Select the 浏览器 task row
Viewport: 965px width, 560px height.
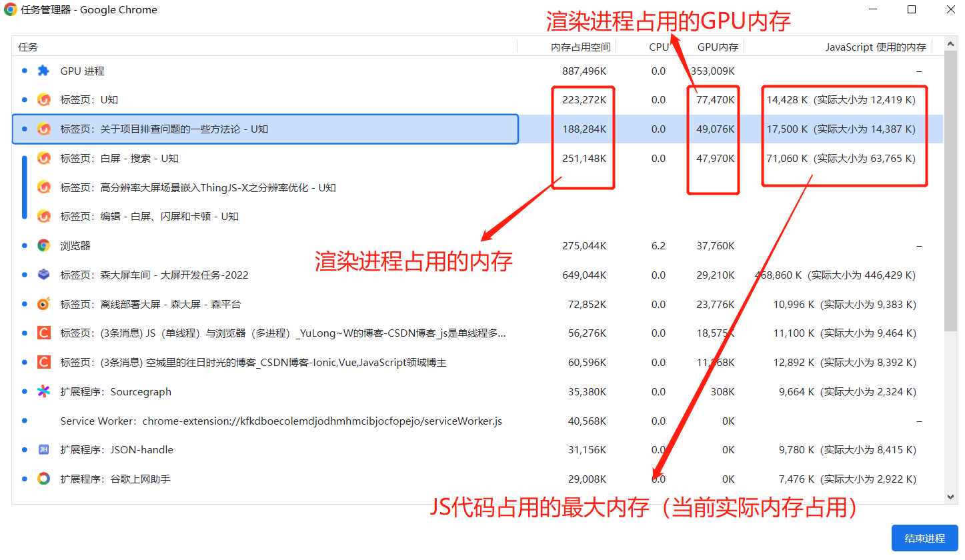(477, 245)
